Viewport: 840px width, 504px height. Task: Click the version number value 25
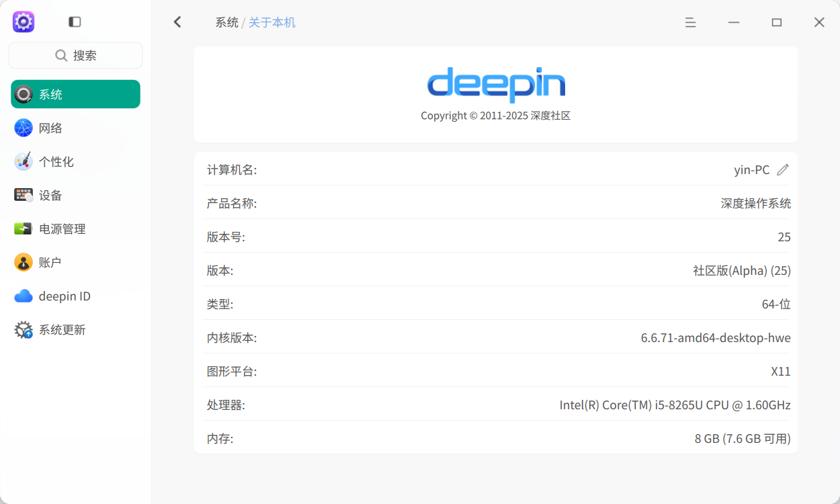[x=784, y=237]
